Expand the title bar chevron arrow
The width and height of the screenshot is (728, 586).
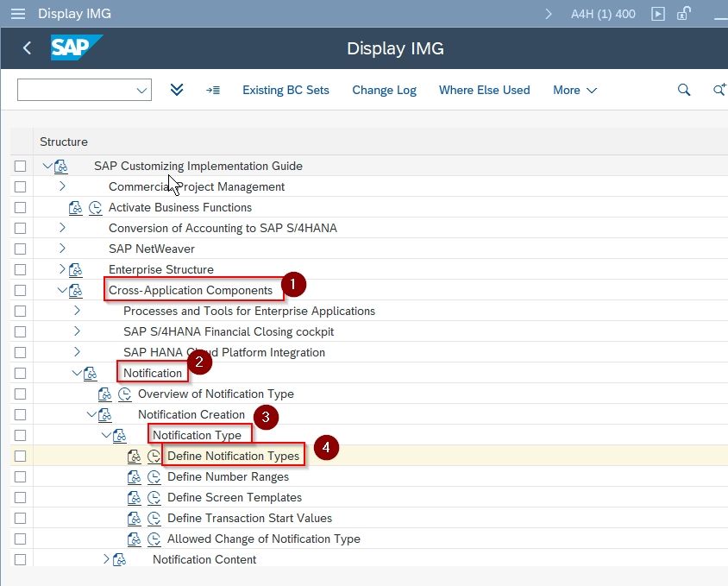(549, 14)
